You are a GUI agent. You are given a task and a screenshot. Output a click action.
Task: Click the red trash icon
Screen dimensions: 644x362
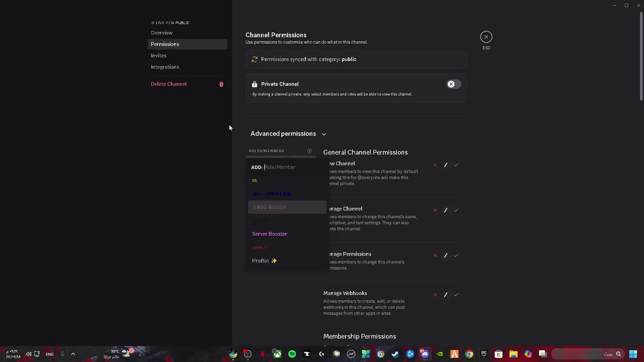pyautogui.click(x=221, y=84)
